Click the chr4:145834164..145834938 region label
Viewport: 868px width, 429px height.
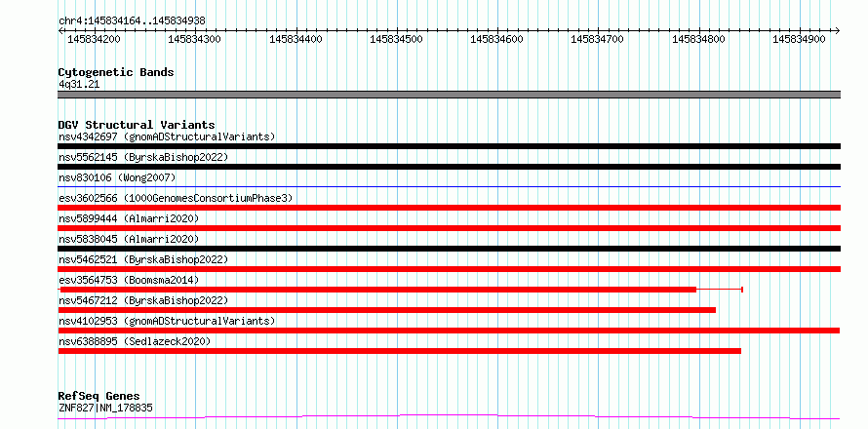132,20
